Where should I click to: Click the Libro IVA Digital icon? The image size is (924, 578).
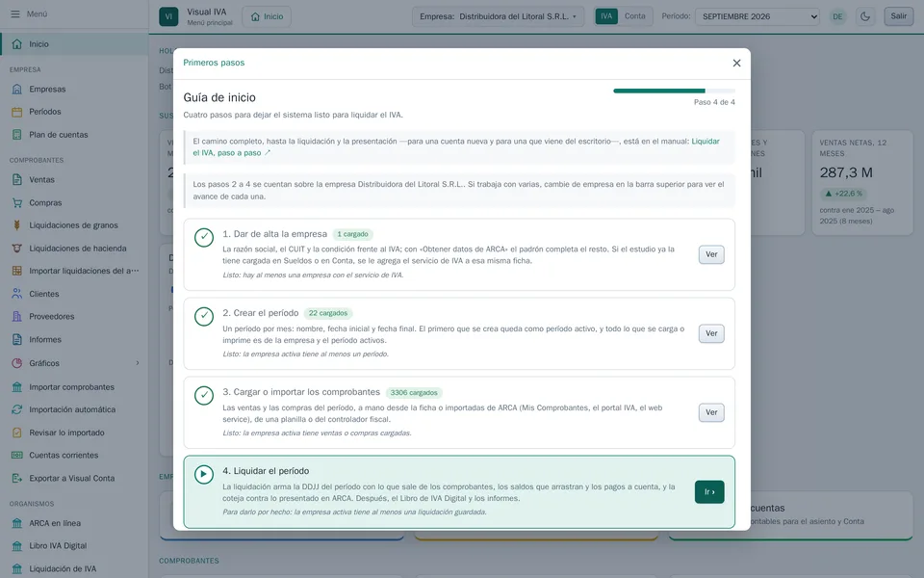[17, 546]
